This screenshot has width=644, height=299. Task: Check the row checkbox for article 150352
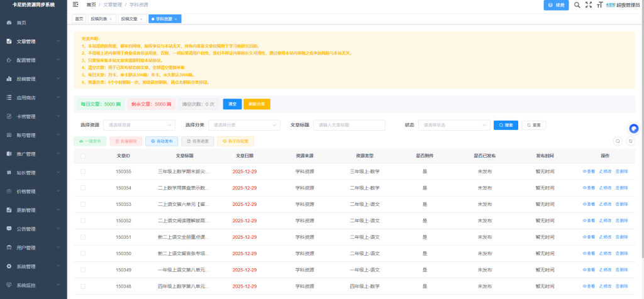(83, 220)
